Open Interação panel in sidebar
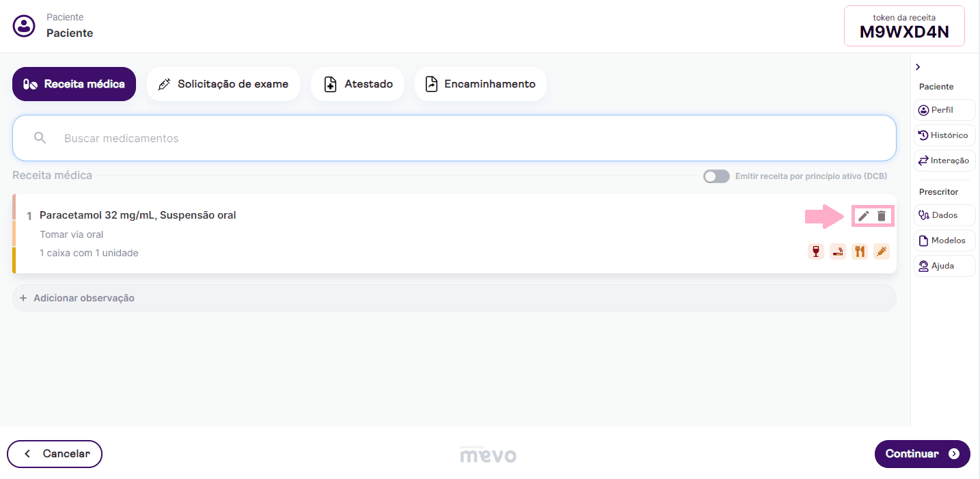This screenshot has width=980, height=479. point(944,161)
